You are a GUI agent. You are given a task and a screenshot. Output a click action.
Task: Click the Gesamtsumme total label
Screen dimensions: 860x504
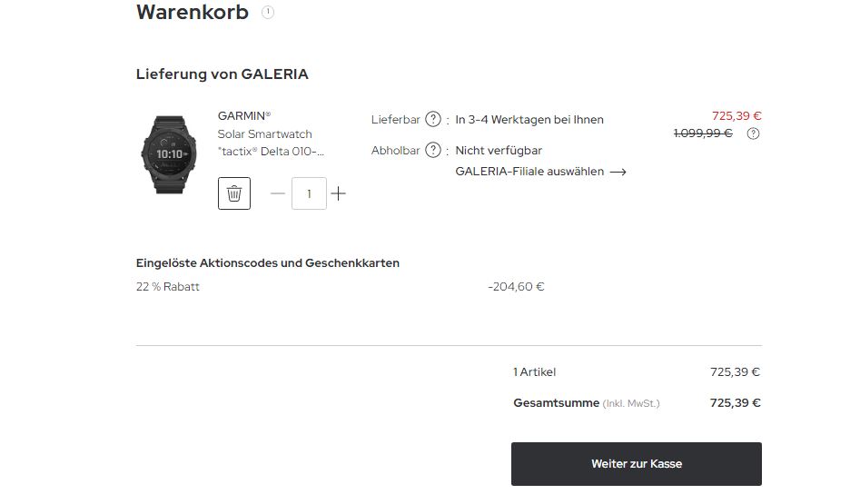pos(556,403)
